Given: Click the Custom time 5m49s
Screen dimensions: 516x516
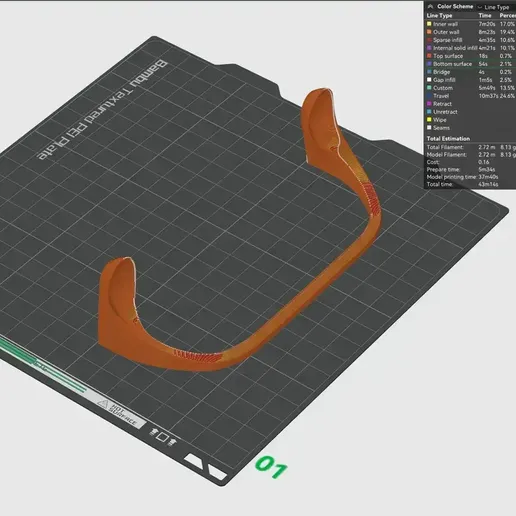Looking at the screenshot, I should (487, 88).
